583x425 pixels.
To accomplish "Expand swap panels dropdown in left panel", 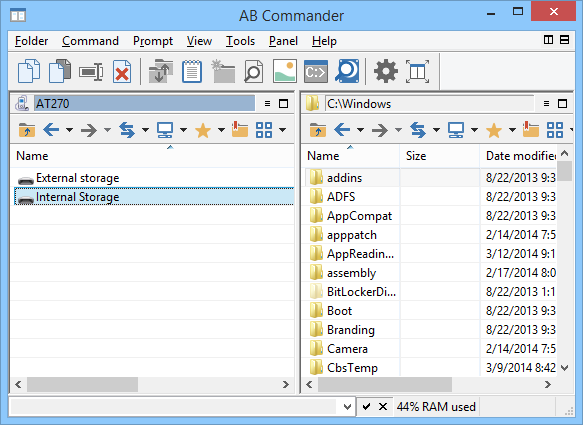I will [x=145, y=130].
